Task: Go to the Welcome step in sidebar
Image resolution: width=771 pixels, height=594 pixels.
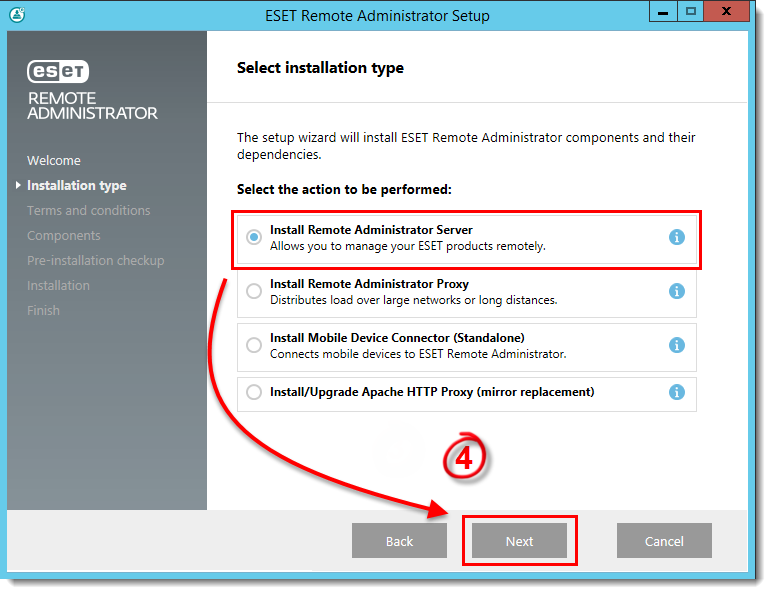Action: tap(54, 160)
